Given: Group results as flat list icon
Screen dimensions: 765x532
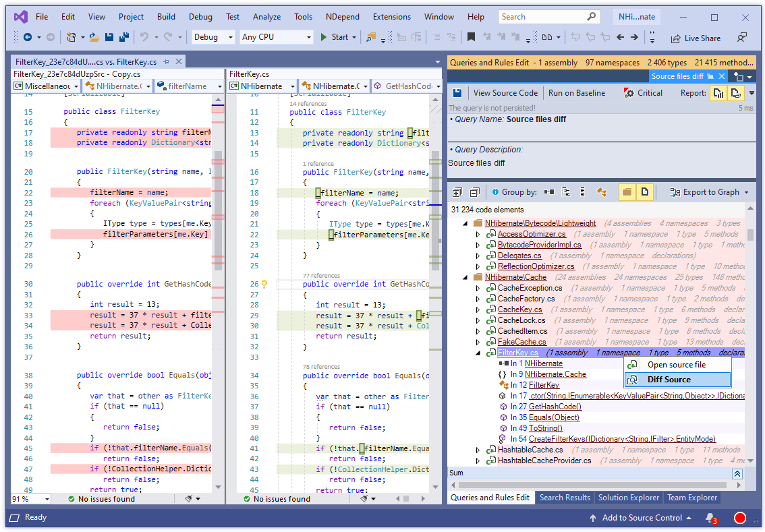Looking at the screenshot, I should [583, 192].
